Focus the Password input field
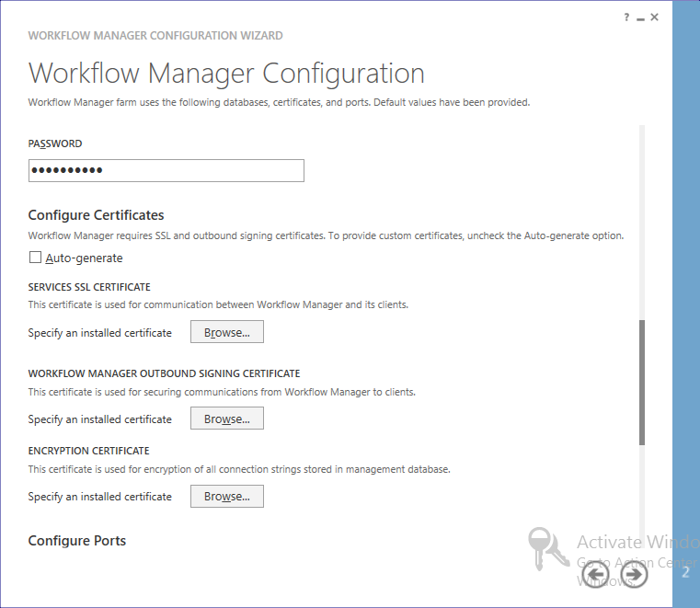This screenshot has width=700, height=608. click(x=166, y=170)
